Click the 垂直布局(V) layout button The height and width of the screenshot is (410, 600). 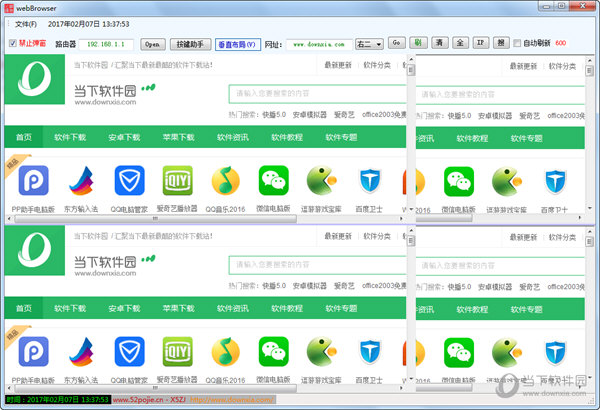238,44
